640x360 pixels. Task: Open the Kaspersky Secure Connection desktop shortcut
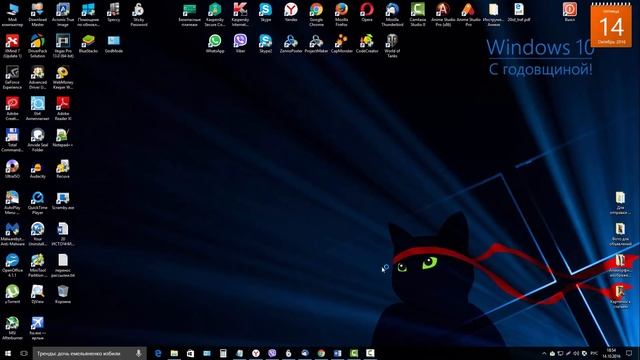[215, 15]
